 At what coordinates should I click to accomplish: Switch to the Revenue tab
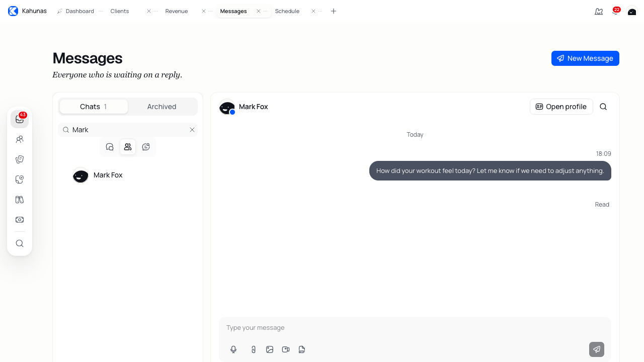coord(177,11)
